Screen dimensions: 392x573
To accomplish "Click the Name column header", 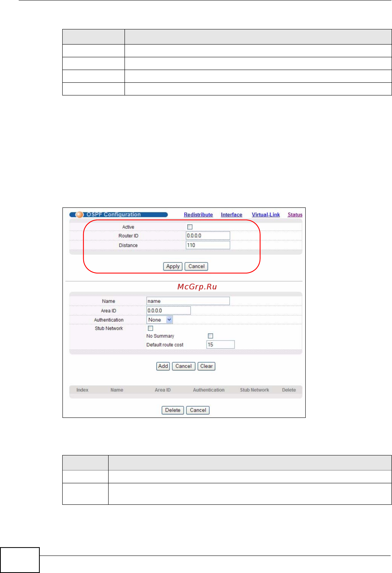I will 117,390.
